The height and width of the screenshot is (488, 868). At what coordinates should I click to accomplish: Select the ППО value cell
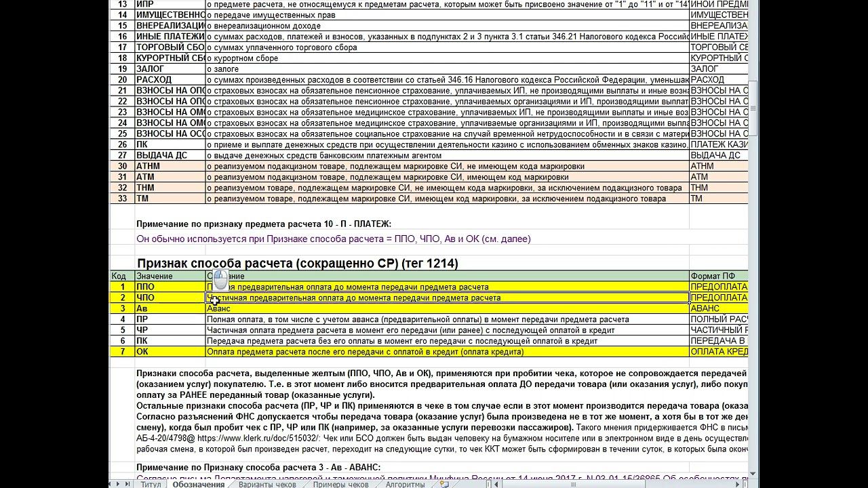tap(170, 287)
